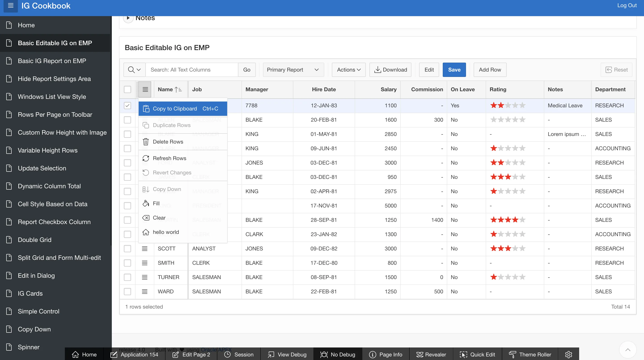Open the row actions menu for SCOTT
644x360 pixels.
145,248
